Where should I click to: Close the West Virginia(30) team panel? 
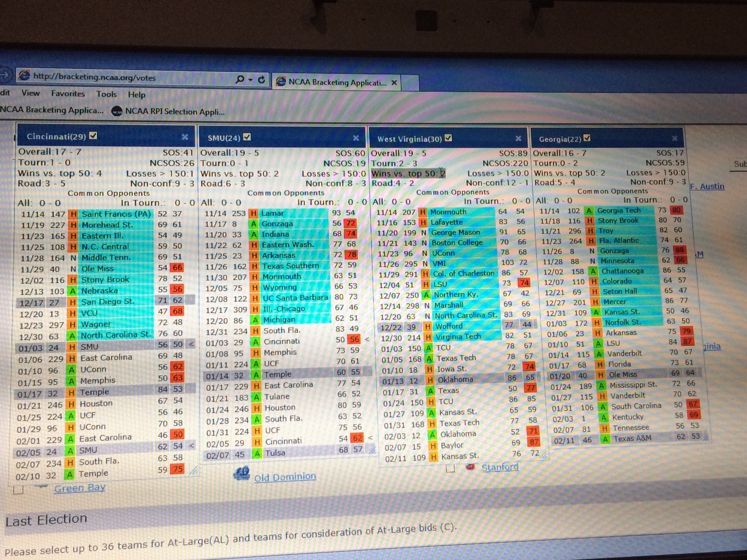click(x=518, y=139)
